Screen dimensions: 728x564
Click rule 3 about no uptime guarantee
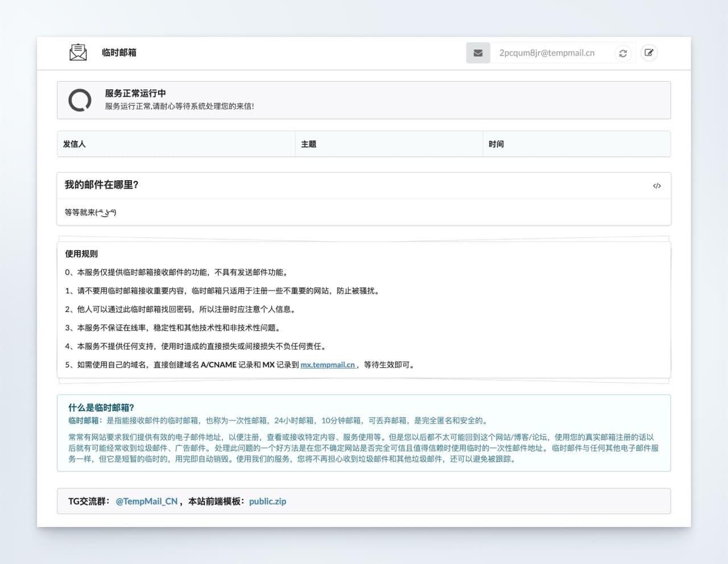173,327
